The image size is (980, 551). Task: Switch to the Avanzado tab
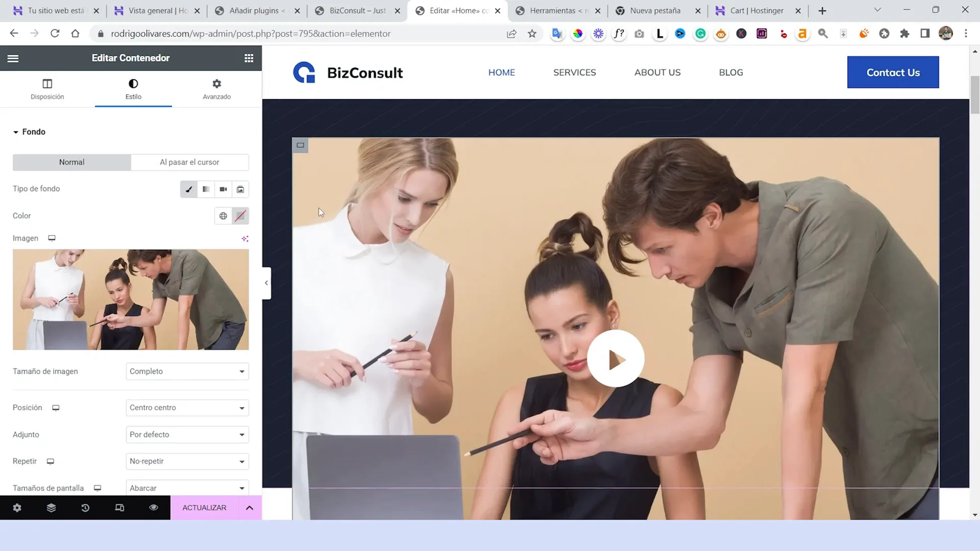coord(216,89)
